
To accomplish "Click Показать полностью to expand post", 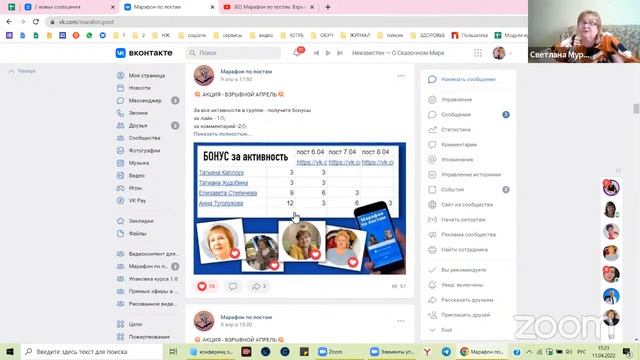I will 222,133.
